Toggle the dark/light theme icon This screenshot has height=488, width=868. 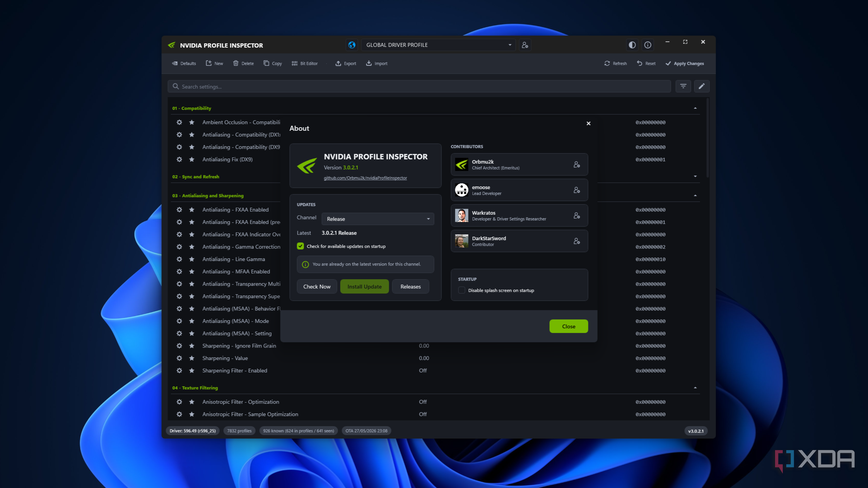pos(632,45)
